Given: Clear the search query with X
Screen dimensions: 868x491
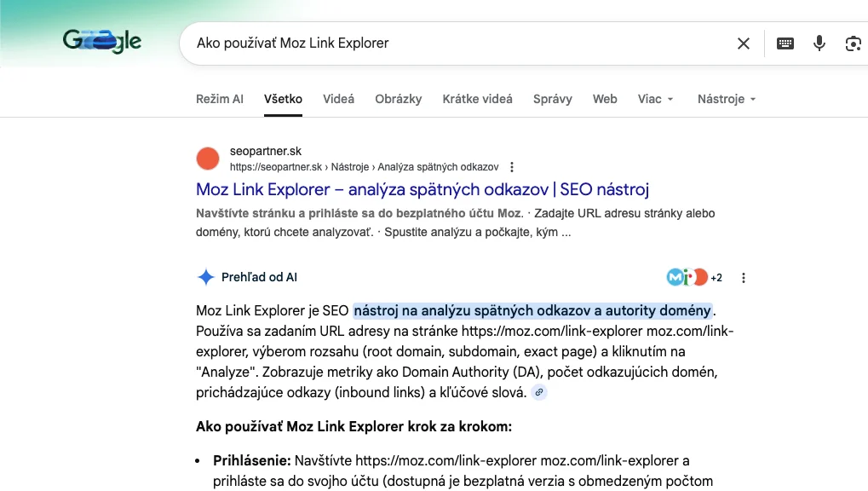Looking at the screenshot, I should (744, 43).
